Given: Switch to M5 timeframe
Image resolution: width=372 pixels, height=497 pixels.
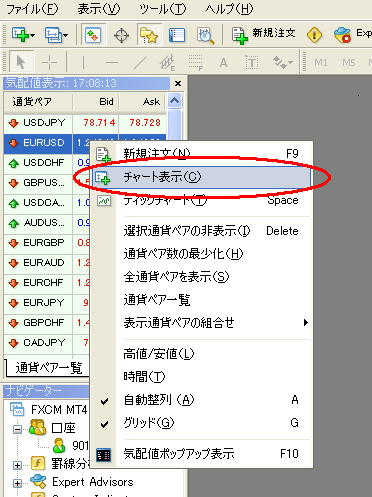Looking at the screenshot, I should click(x=349, y=62).
